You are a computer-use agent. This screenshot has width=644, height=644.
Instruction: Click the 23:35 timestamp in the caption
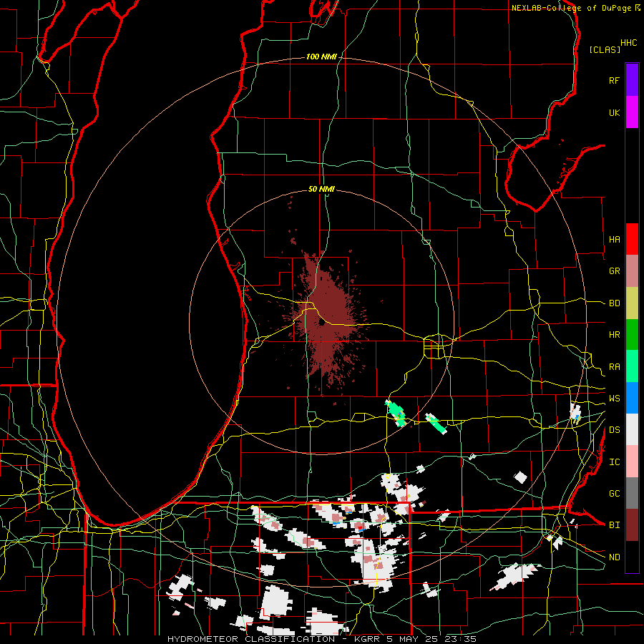coord(459,639)
